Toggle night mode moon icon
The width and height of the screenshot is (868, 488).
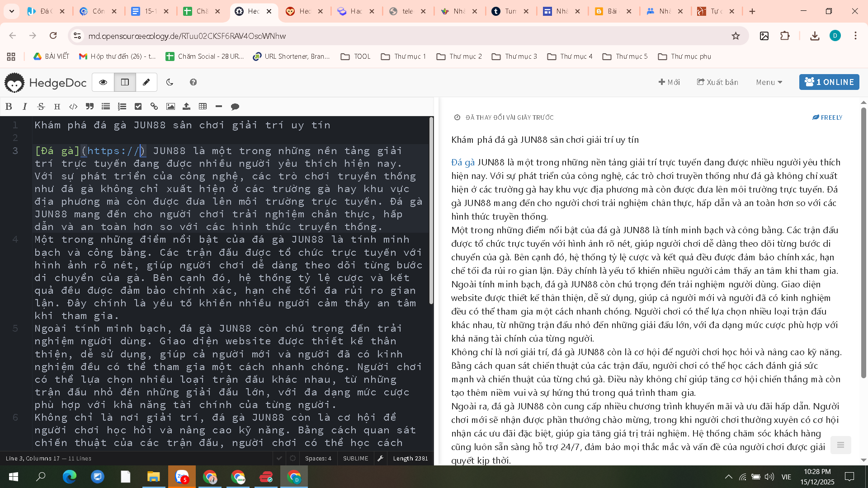[x=170, y=82]
